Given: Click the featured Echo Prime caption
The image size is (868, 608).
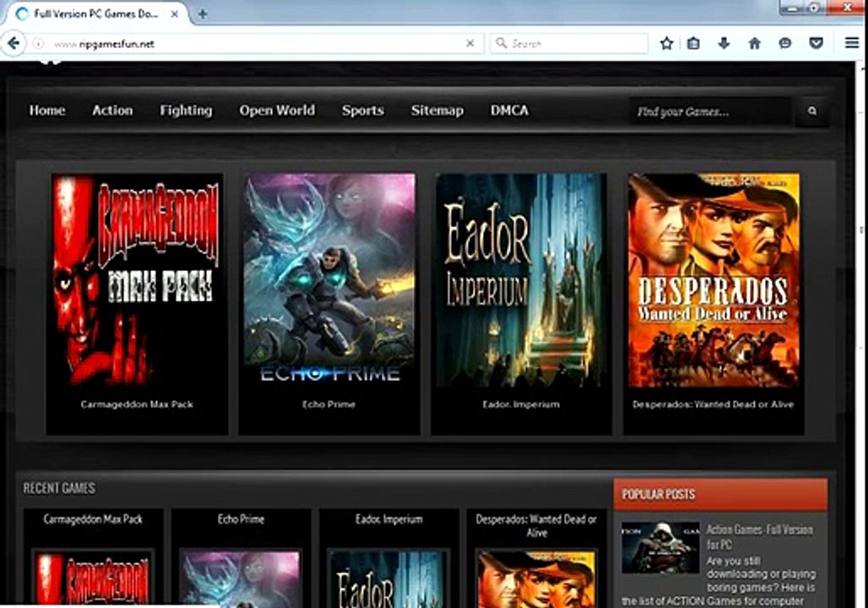Looking at the screenshot, I should coord(328,404).
